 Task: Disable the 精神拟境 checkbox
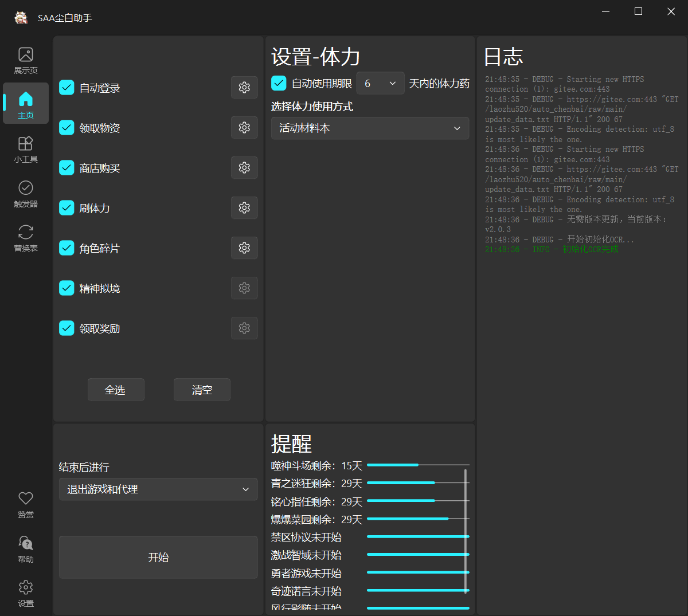coord(67,288)
